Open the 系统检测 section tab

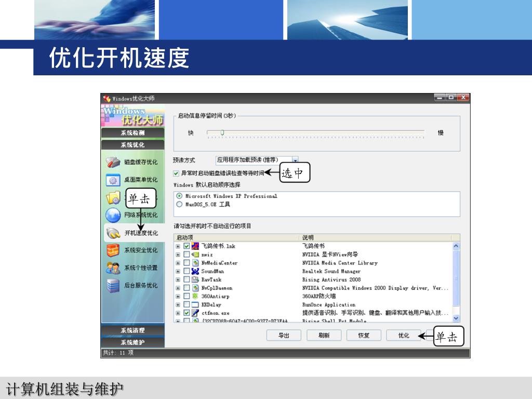coord(132,132)
